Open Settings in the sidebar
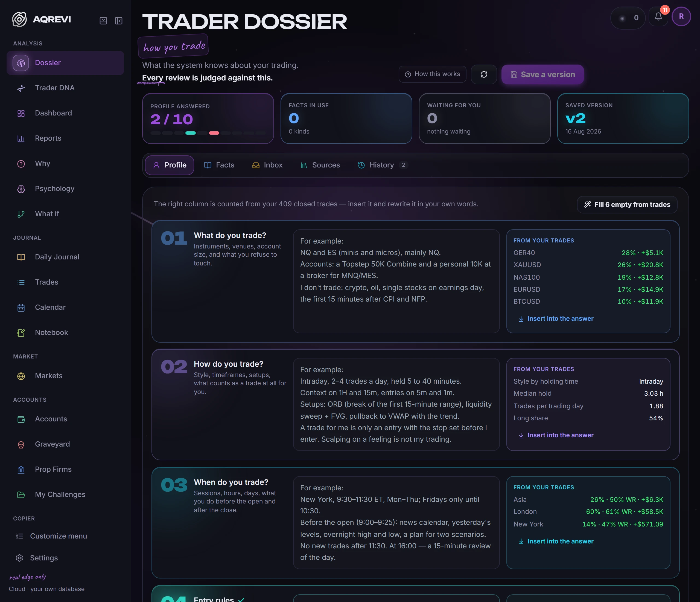This screenshot has width=700, height=602. point(65,558)
